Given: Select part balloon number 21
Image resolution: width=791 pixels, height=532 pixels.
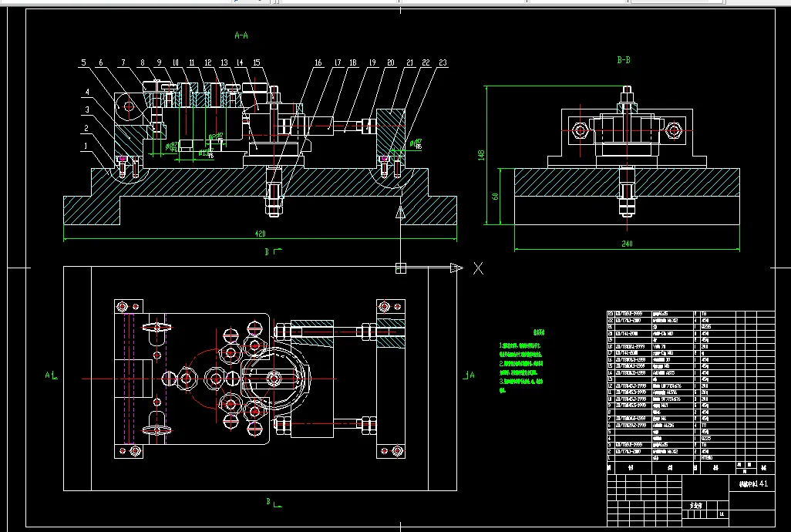Looking at the screenshot, I should [409, 62].
